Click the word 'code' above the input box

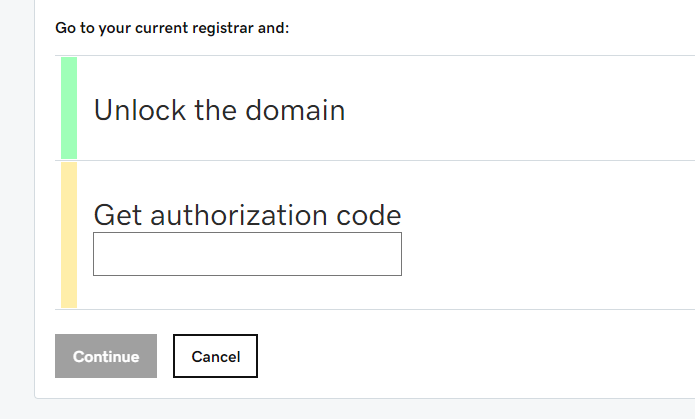coord(369,215)
